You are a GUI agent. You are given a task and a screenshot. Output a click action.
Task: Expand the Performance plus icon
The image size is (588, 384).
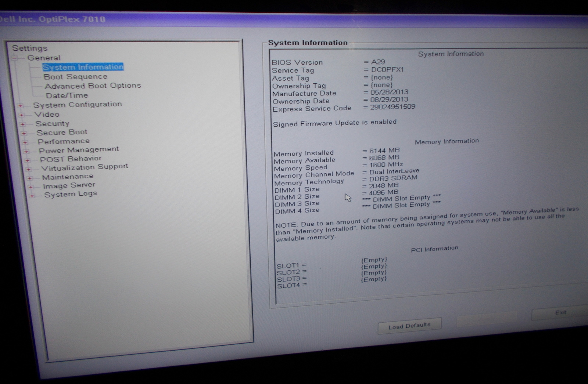[x=25, y=142]
